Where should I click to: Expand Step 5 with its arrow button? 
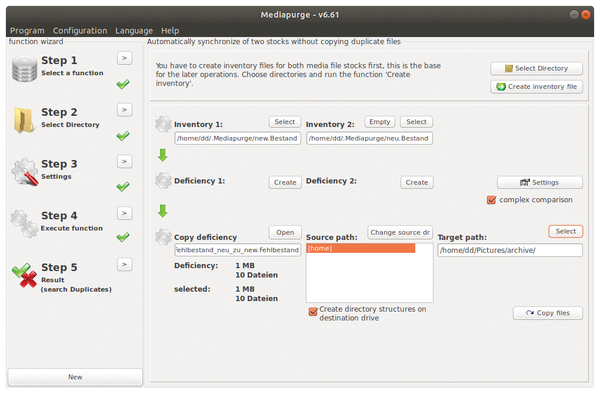coord(124,264)
